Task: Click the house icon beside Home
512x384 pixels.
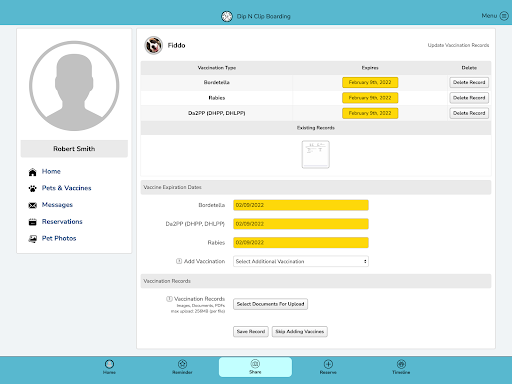Action: (x=32, y=172)
